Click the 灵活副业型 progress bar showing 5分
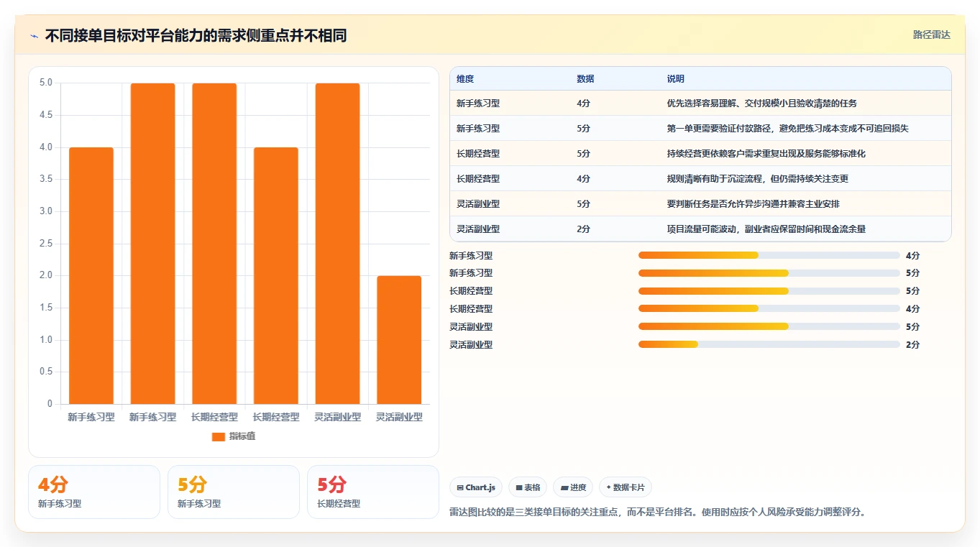The width and height of the screenshot is (980, 547). pyautogui.click(x=769, y=327)
